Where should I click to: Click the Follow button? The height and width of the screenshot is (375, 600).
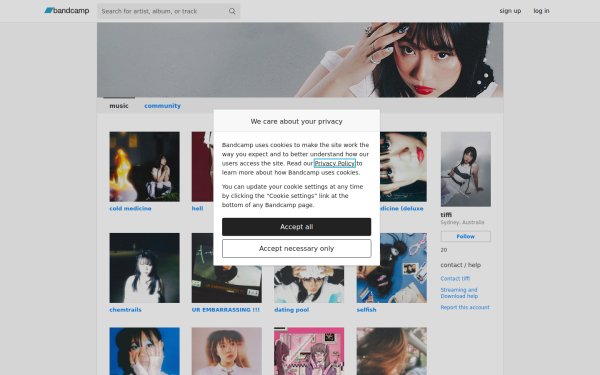point(466,236)
